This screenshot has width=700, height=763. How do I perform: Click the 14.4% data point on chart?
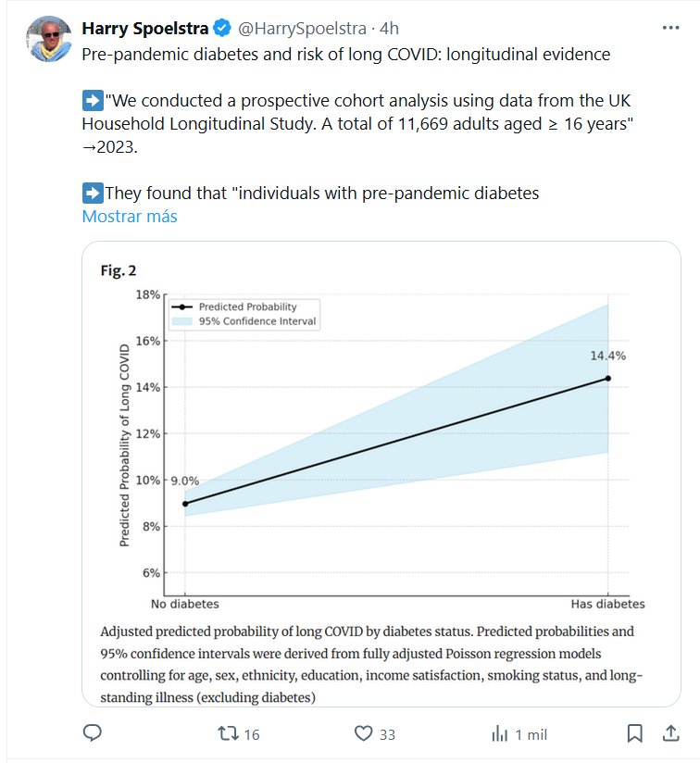click(x=608, y=378)
